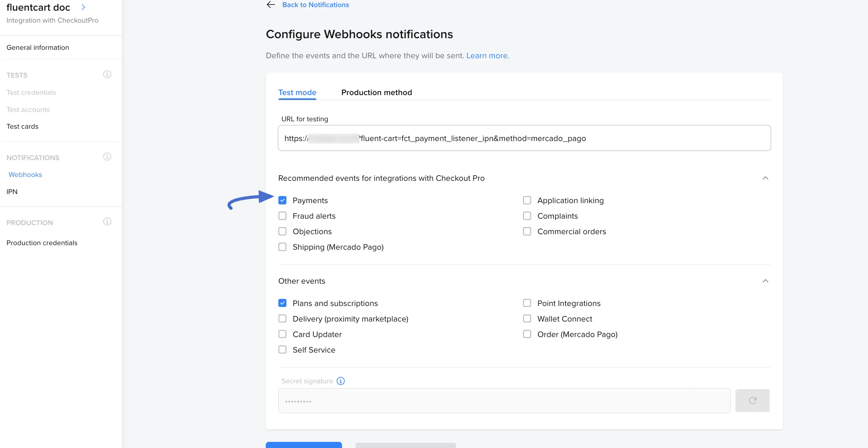Click the back arrow next to Back to Notifications
The image size is (868, 448).
point(271,5)
